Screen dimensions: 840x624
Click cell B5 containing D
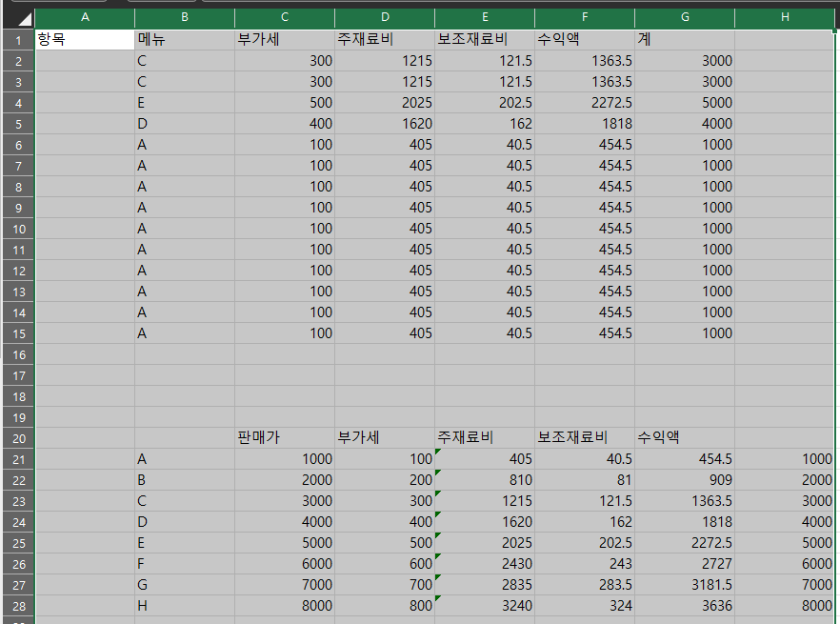185,124
